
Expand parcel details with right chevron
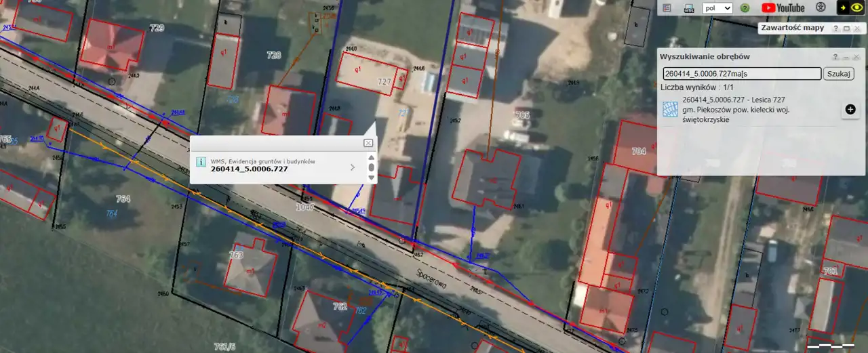pyautogui.click(x=352, y=167)
